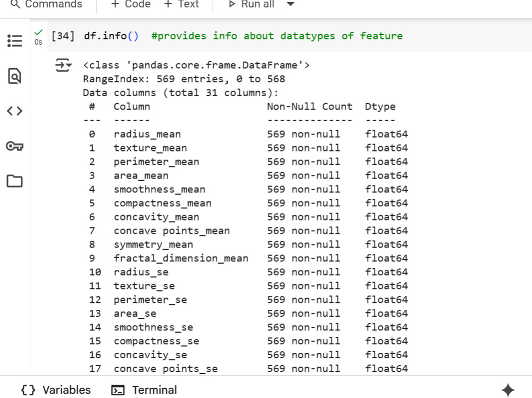Expand the Run all dropdown arrow
Image resolution: width=532 pixels, height=398 pixels.
290,4
